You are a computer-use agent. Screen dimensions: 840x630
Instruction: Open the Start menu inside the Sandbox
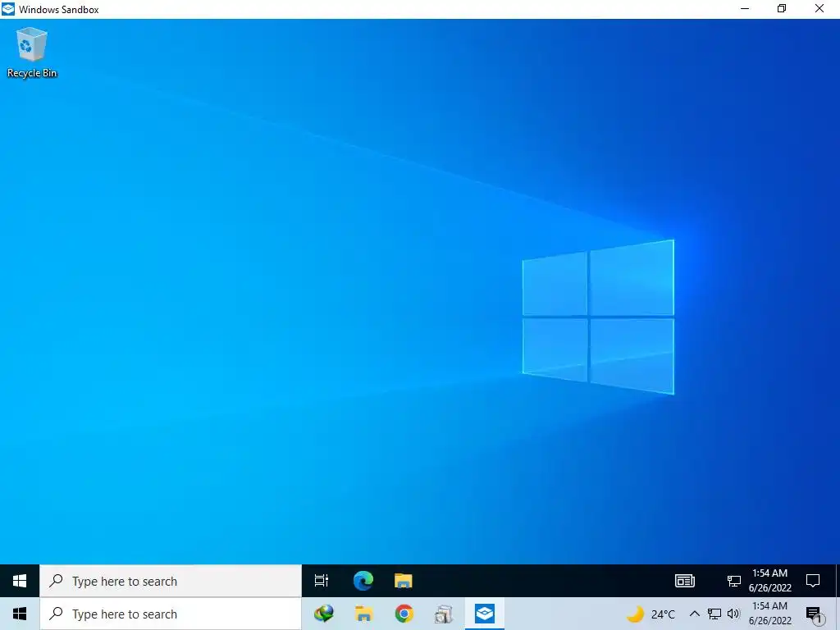tap(20, 581)
